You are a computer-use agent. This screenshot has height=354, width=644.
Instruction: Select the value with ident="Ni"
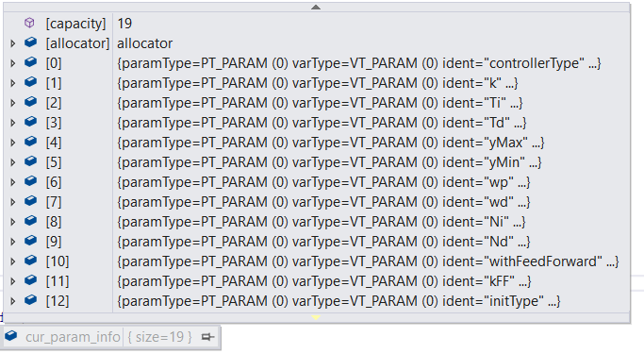(x=322, y=222)
